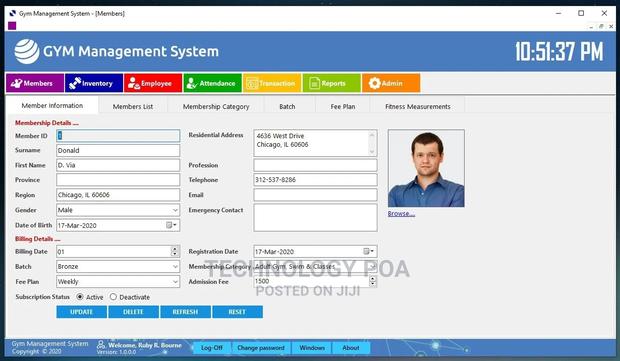This screenshot has height=361, width=620.
Task: Restore the inner Members child window
Action: [601, 26]
